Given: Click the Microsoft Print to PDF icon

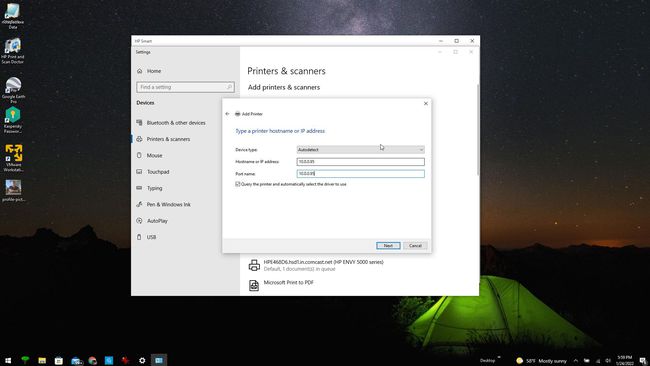Looking at the screenshot, I should [254, 285].
